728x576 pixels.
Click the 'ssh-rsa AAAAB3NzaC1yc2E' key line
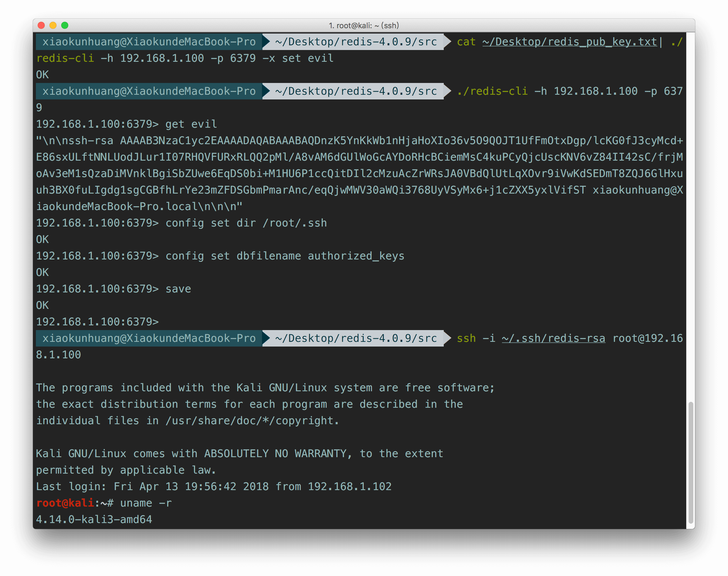(x=360, y=141)
